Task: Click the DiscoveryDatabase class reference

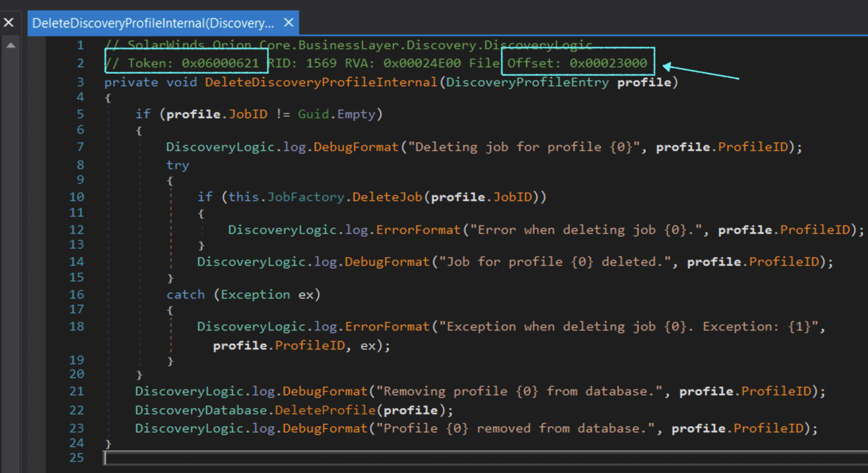Action: (201, 410)
